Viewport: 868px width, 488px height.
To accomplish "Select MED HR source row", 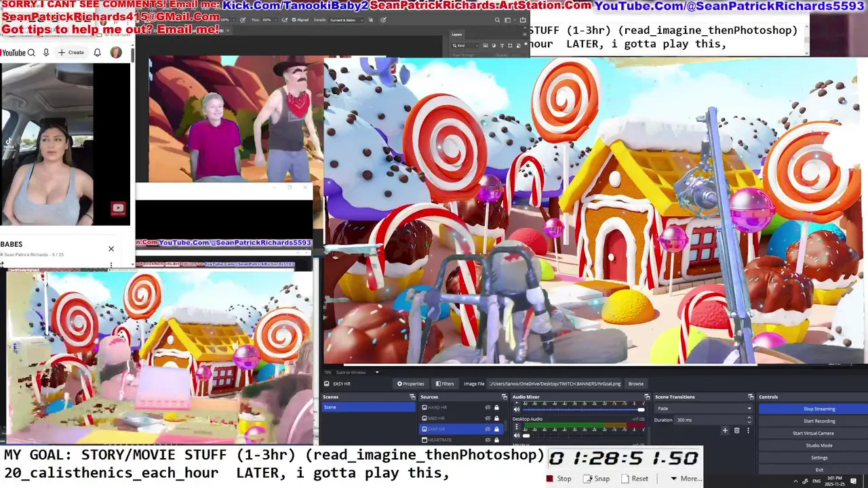I will [461, 418].
